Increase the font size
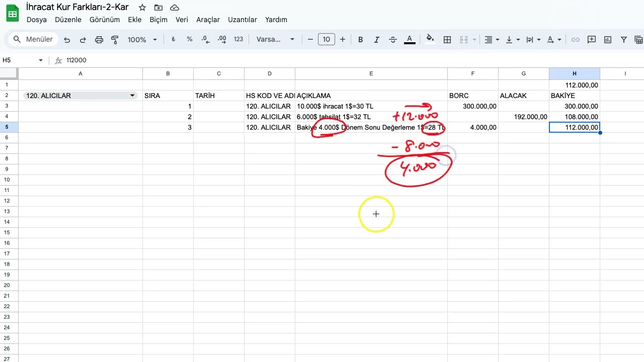Screen dimensions: 644x362 [x=343, y=40]
